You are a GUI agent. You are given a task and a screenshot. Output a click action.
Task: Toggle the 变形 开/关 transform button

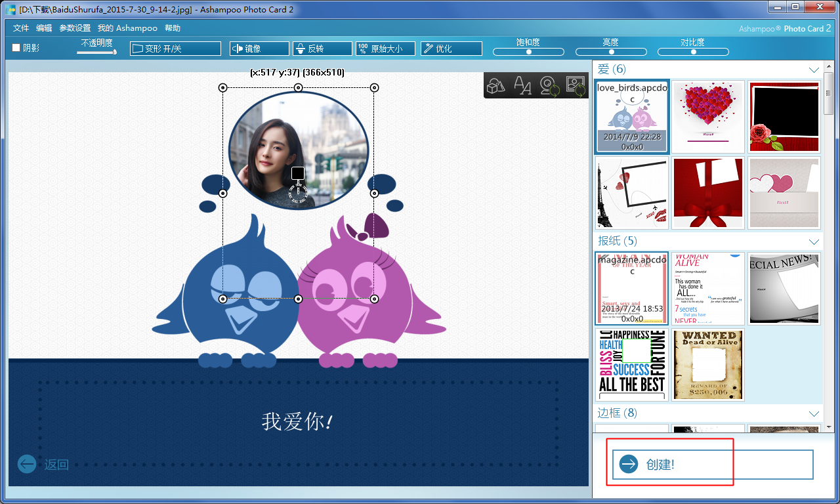(x=175, y=49)
